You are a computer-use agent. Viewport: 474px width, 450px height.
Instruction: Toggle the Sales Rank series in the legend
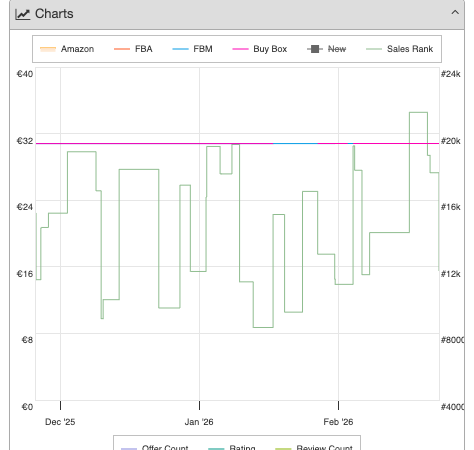click(x=399, y=49)
